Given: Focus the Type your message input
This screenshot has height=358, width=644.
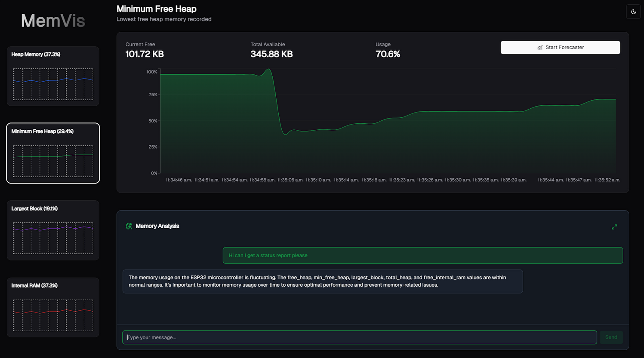Looking at the screenshot, I should click(x=360, y=337).
